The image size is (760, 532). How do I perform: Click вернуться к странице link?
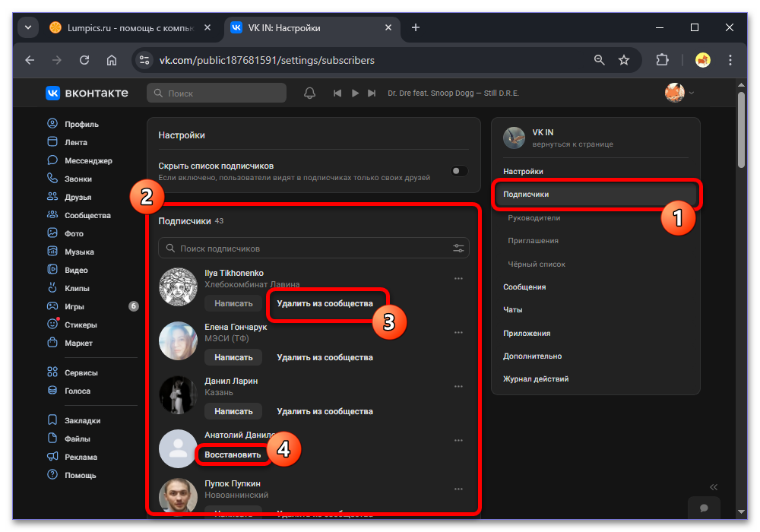click(x=572, y=144)
